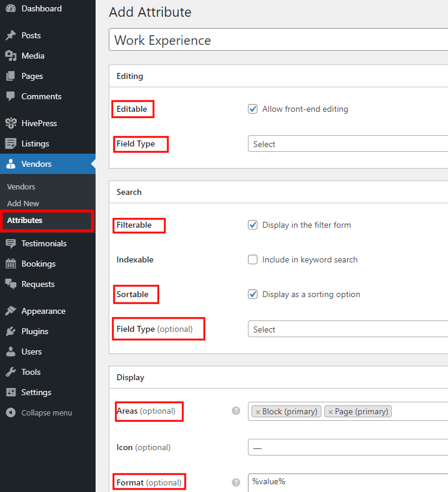Uncheck Allow front-end editing
This screenshot has height=492, width=448.
tap(252, 109)
